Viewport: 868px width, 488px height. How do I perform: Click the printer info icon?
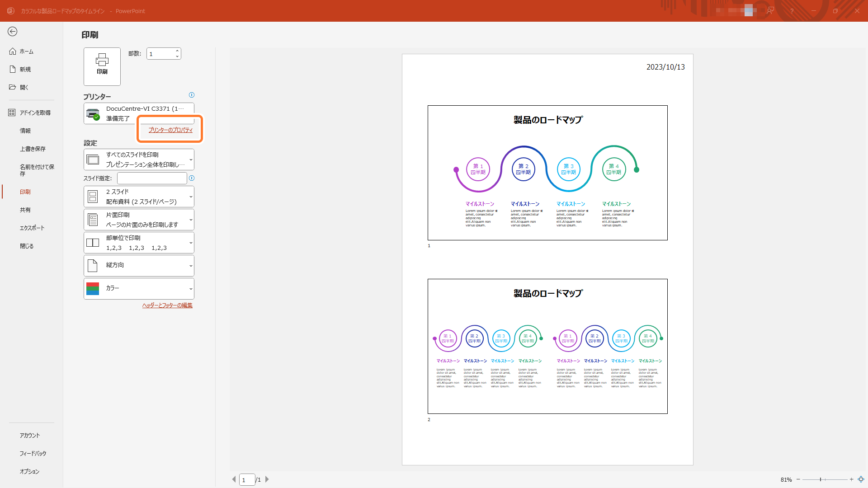tap(192, 95)
